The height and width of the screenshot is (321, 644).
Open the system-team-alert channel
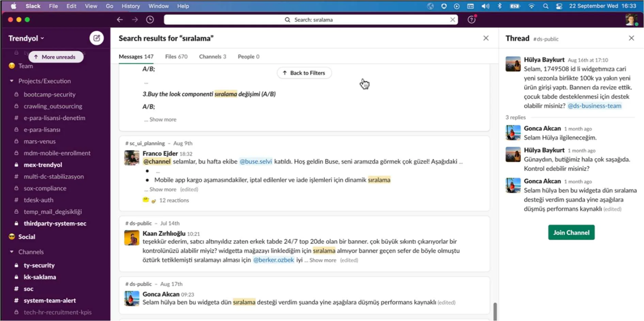[50, 301]
